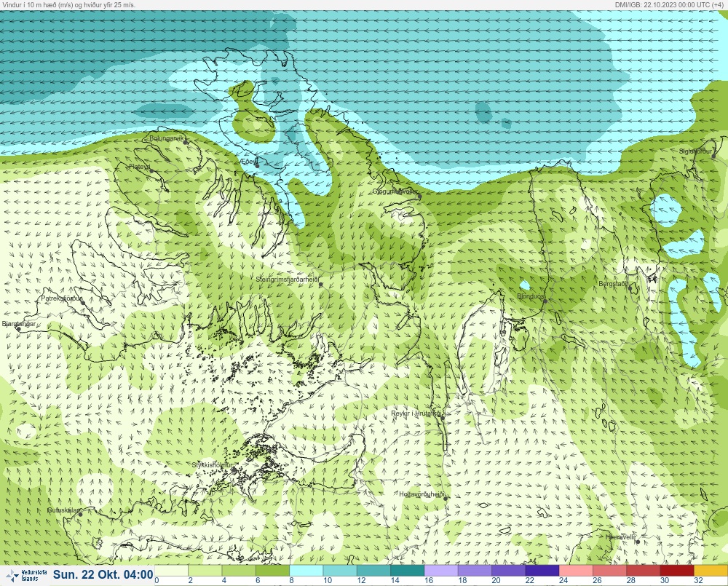Click the Siglufjörður station label

coord(695,151)
